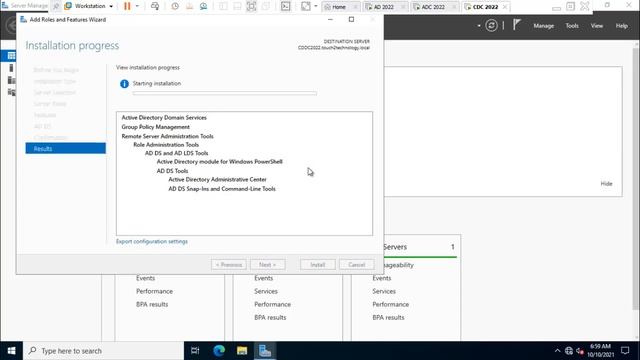Click 'AD DS Snap-Ins and Command-Line Tools' entry
The height and width of the screenshot is (360, 640).
pos(222,189)
